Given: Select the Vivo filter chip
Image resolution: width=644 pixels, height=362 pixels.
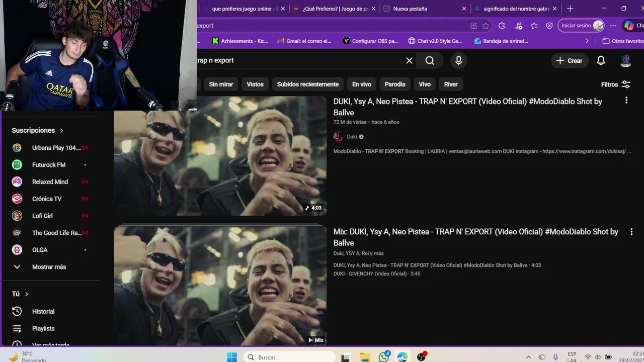Looking at the screenshot, I should tap(425, 84).
